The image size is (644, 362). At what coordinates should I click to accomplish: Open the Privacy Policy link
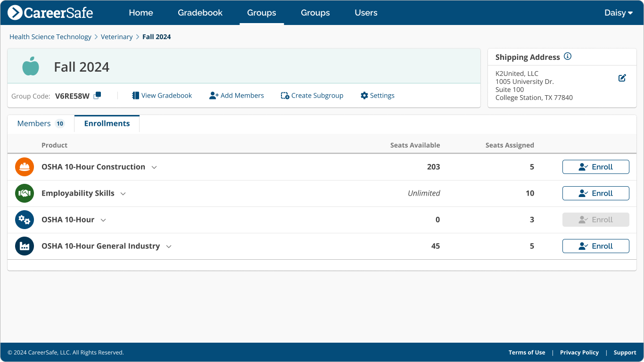pyautogui.click(x=579, y=352)
